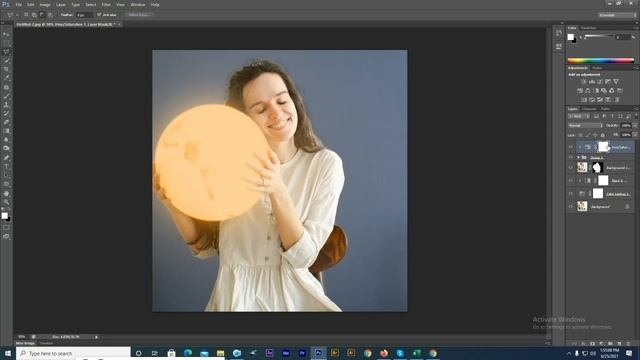Toggle Quick Mask mode in toolbox

(6, 227)
